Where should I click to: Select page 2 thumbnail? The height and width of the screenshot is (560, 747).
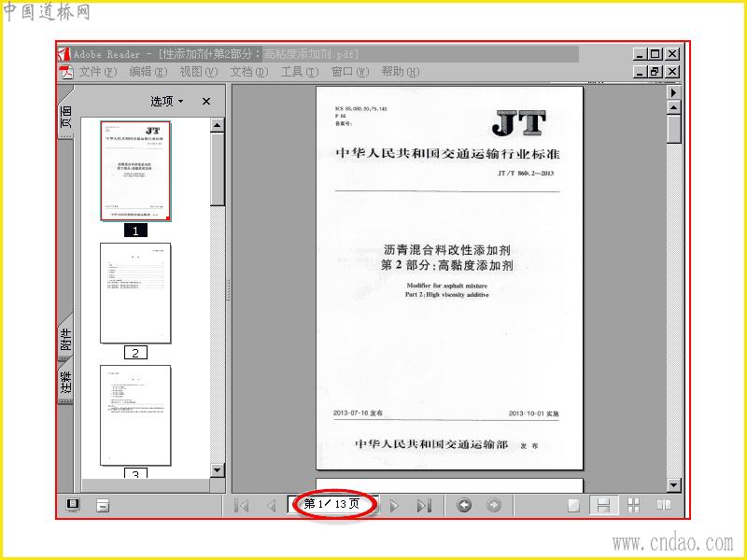click(135, 293)
